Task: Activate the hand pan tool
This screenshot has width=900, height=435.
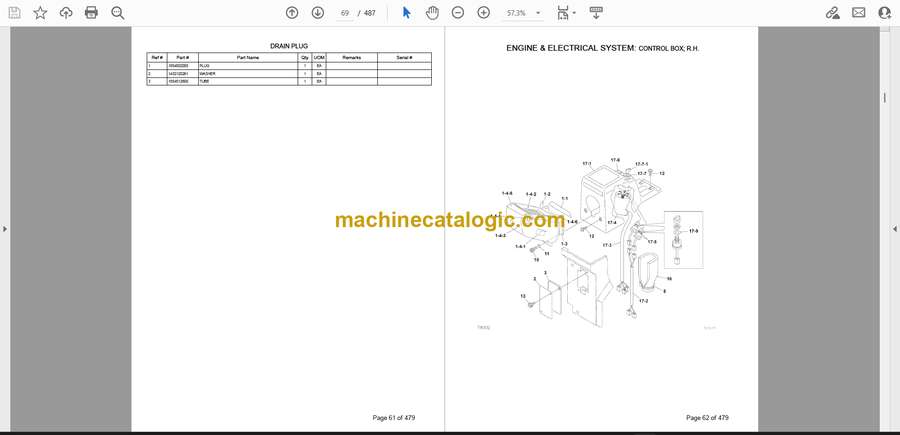Action: coord(432,13)
